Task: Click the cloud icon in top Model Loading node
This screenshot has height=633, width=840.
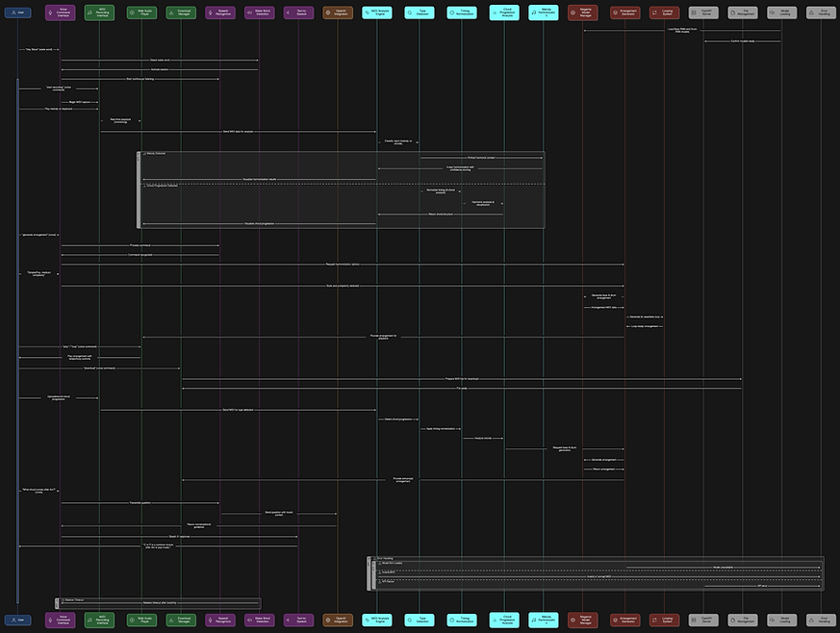Action: click(772, 13)
